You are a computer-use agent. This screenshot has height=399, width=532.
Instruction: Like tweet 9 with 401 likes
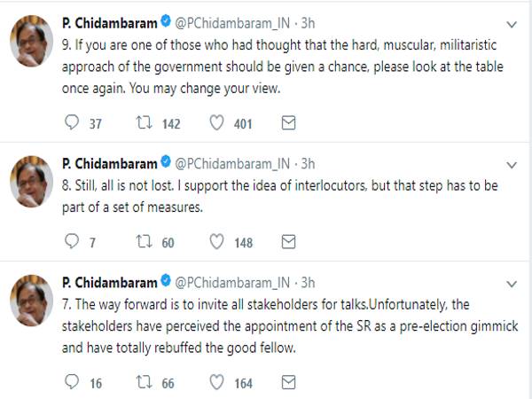pyautogui.click(x=215, y=123)
